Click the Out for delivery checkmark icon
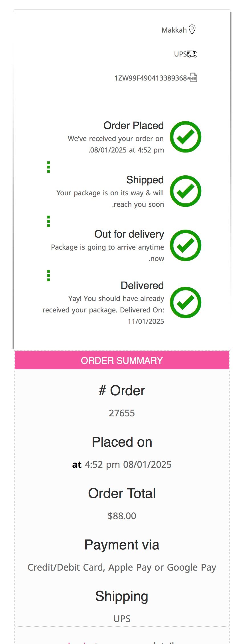244x644 pixels. pyautogui.click(x=186, y=245)
